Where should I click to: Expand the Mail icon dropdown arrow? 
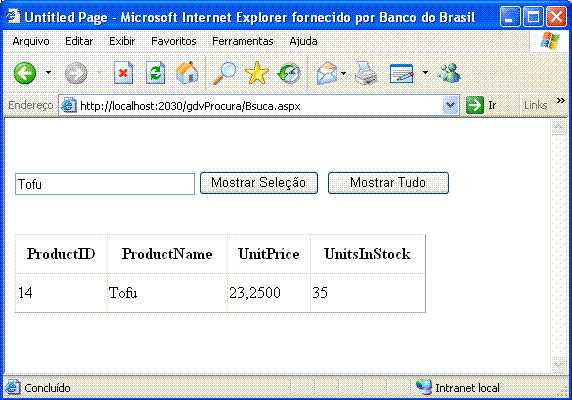click(343, 73)
